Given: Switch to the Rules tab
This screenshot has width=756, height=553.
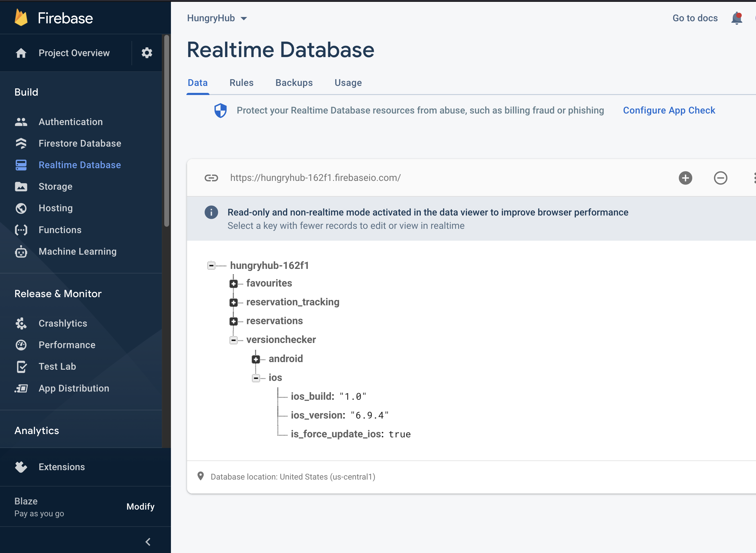Looking at the screenshot, I should pos(241,83).
